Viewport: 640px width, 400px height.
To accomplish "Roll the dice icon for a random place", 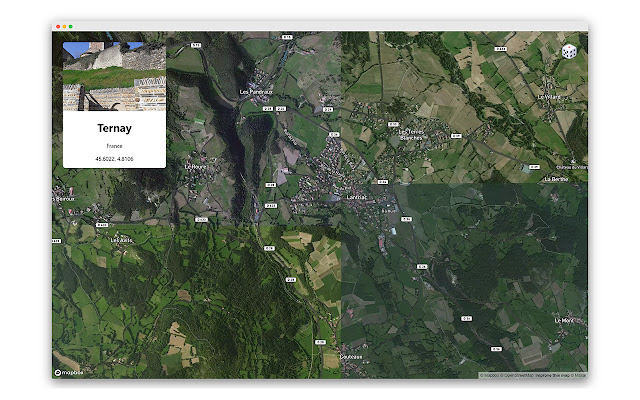I will point(569,51).
